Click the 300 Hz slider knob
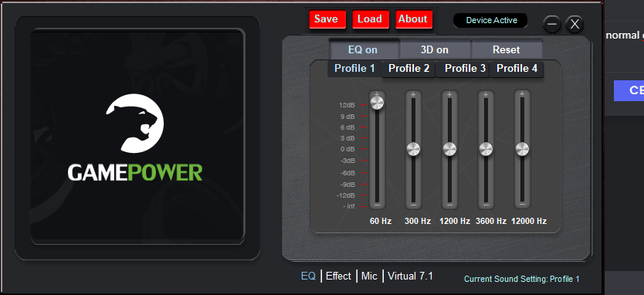This screenshot has height=295, width=644. (x=413, y=149)
